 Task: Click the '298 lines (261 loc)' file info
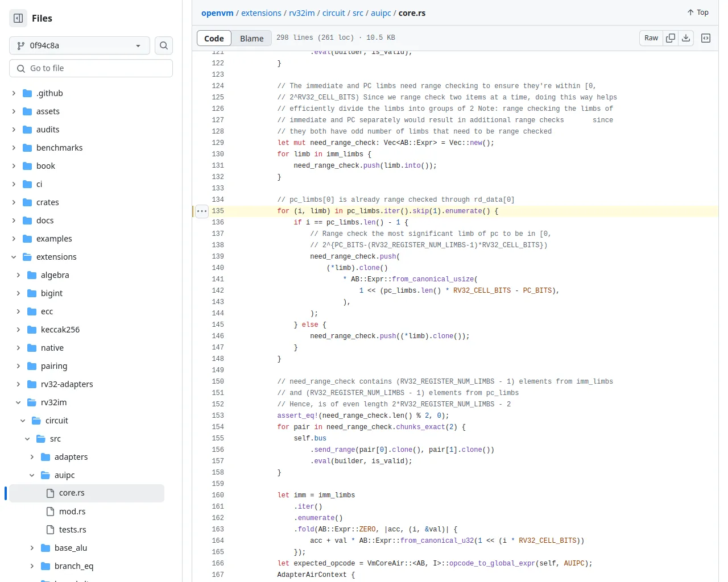click(x=315, y=38)
